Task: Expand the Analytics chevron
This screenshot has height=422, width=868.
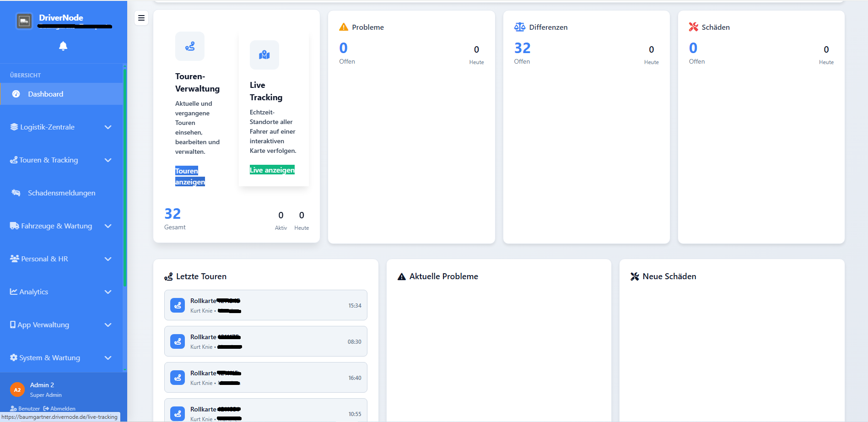Action: click(x=108, y=292)
